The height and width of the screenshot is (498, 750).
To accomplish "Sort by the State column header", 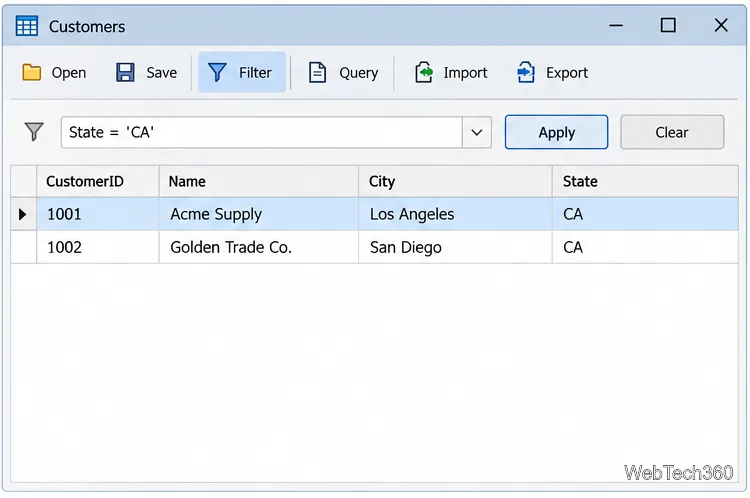I will tap(645, 181).
